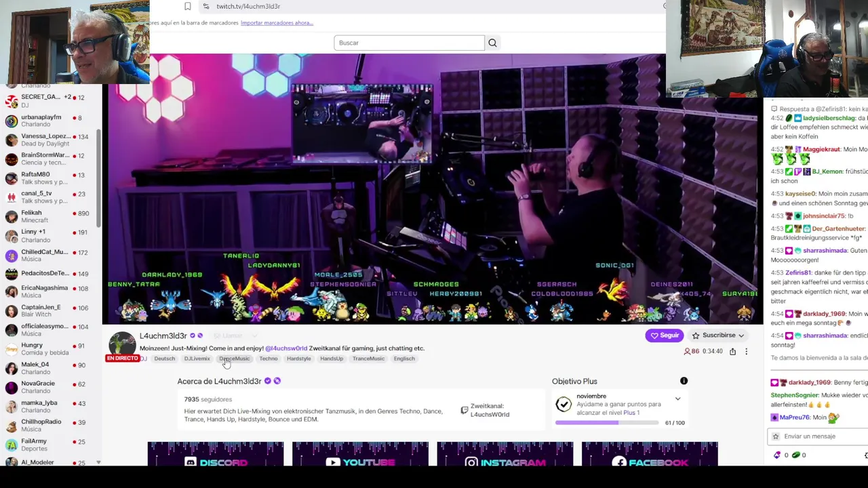
Task: Open the chat settings gear icon
Action: click(866, 455)
